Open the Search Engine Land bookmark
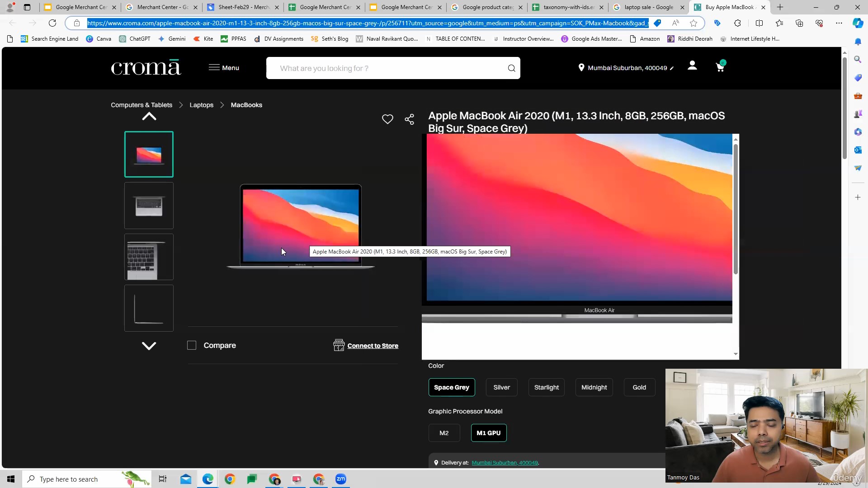Image resolution: width=868 pixels, height=488 pixels. pos(49,39)
